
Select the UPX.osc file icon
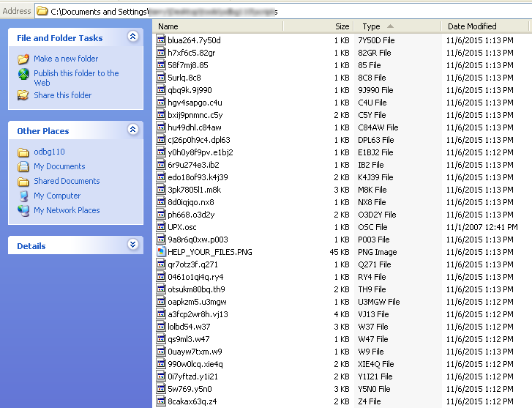tap(161, 227)
